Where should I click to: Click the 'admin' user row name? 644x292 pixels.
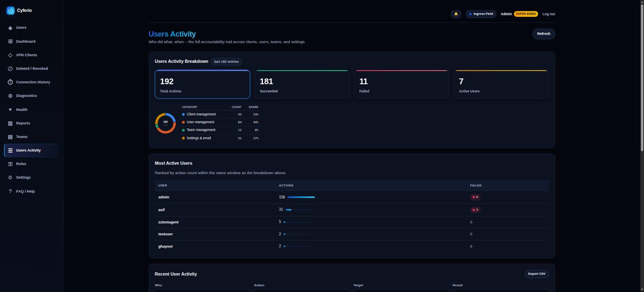163,197
